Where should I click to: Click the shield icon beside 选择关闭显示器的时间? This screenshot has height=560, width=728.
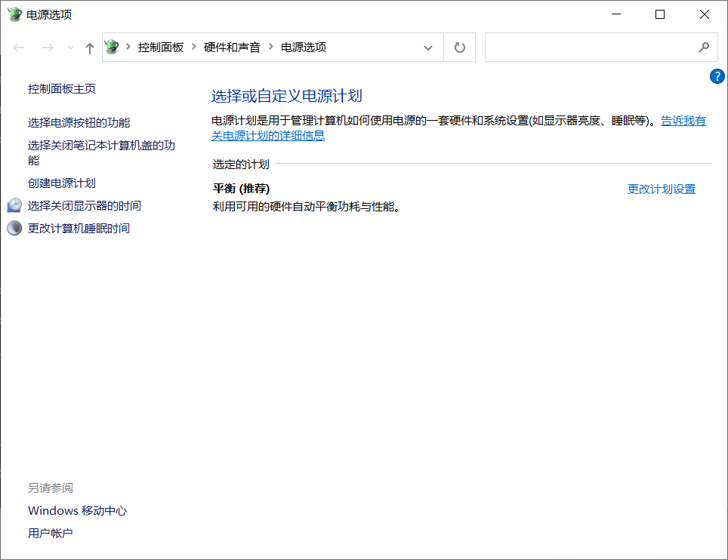point(14,205)
